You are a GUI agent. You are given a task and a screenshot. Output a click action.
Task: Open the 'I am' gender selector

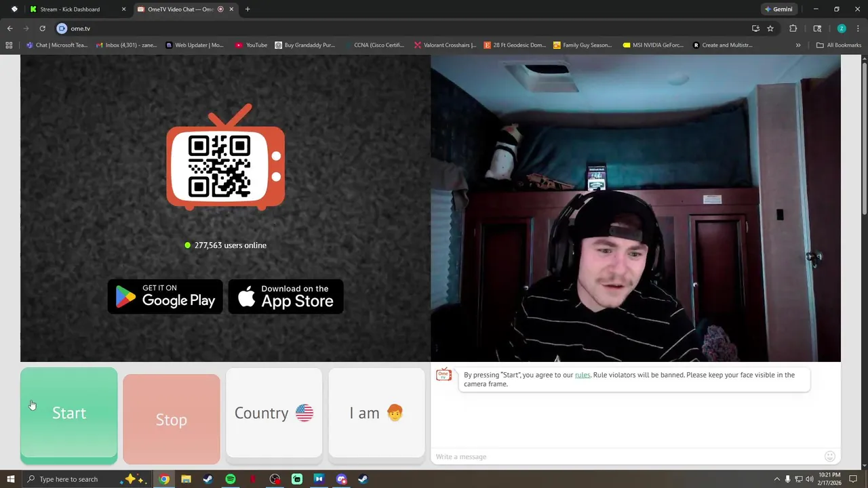pos(376,413)
